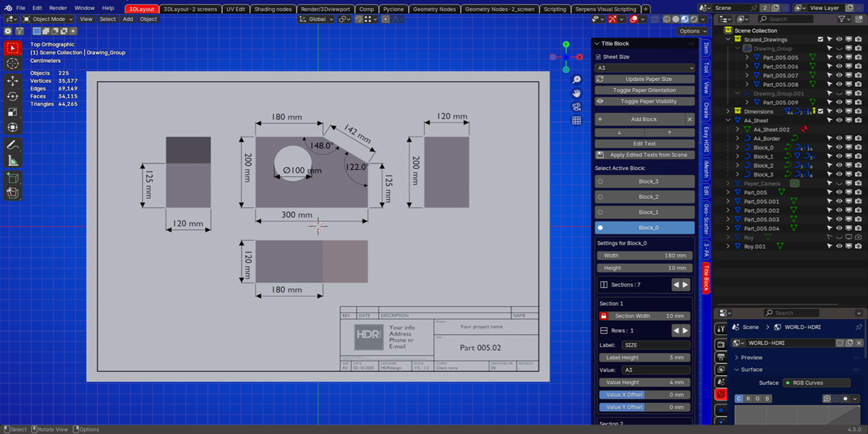
Task: Click the Toggle Paper Orientation button
Action: click(x=644, y=90)
